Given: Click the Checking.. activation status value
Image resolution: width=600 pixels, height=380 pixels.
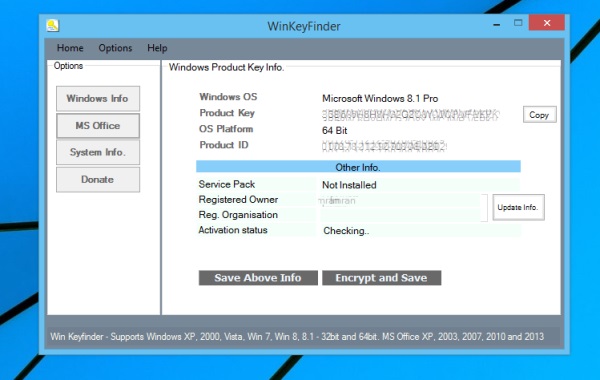Looking at the screenshot, I should tap(346, 231).
